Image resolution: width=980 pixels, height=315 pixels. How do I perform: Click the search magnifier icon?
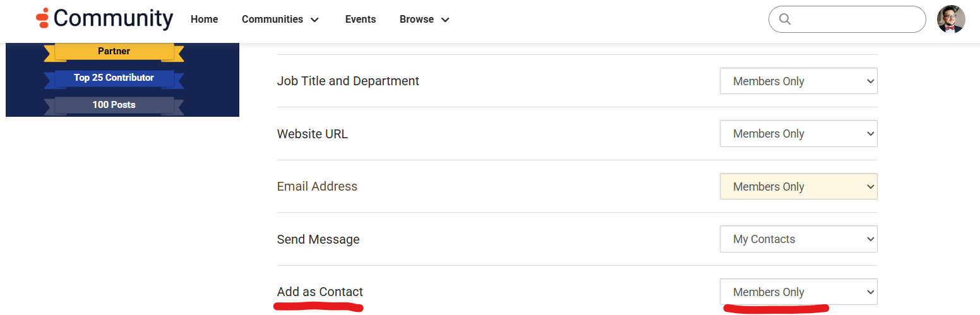785,19
